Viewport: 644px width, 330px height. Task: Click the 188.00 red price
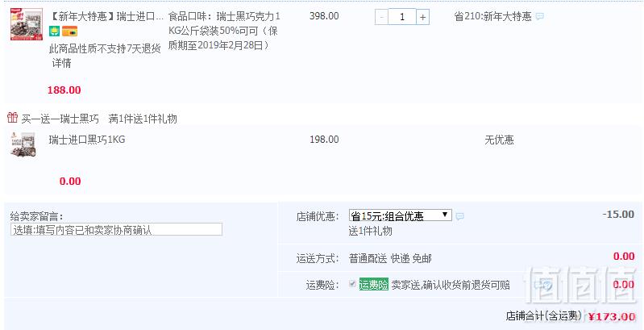click(64, 90)
